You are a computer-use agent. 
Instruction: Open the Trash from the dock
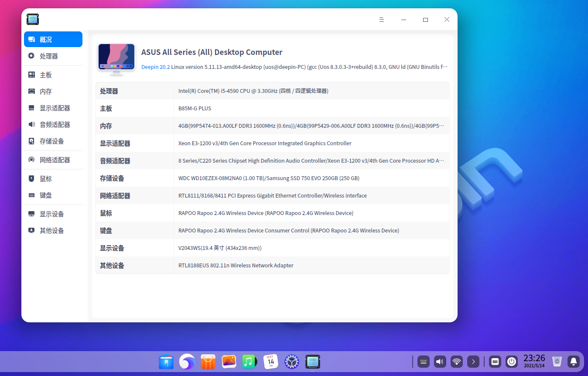(x=557, y=362)
